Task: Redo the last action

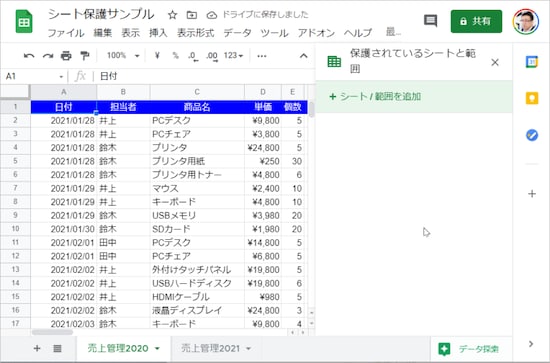Action: (48, 56)
